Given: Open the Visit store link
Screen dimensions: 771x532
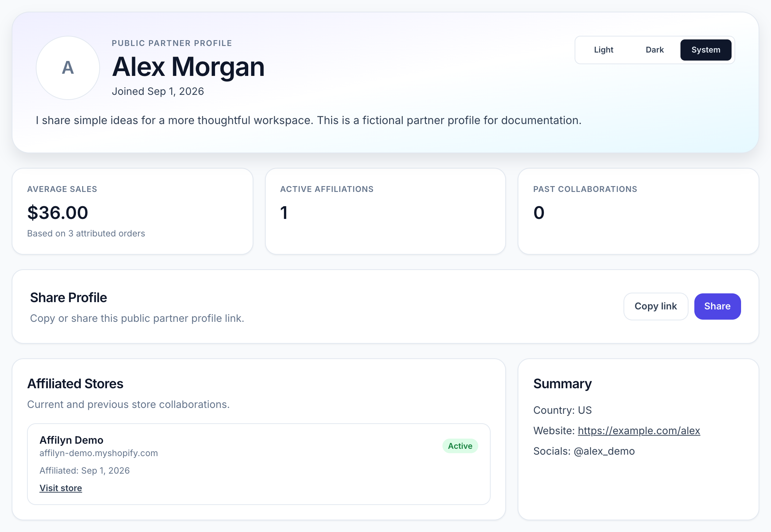Looking at the screenshot, I should coord(61,488).
